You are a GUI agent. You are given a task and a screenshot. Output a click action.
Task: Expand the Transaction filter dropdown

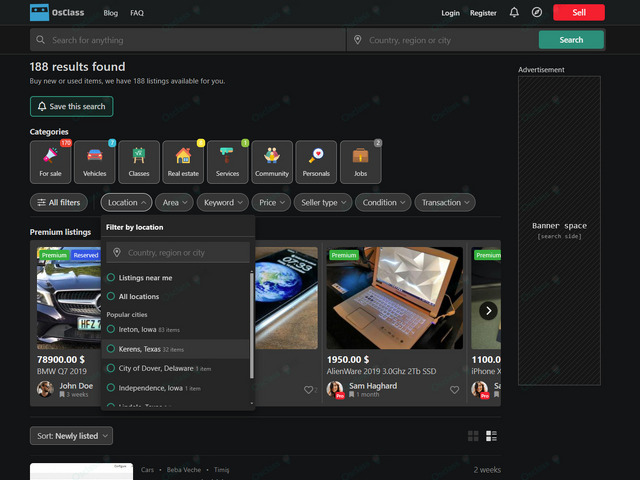click(x=445, y=202)
